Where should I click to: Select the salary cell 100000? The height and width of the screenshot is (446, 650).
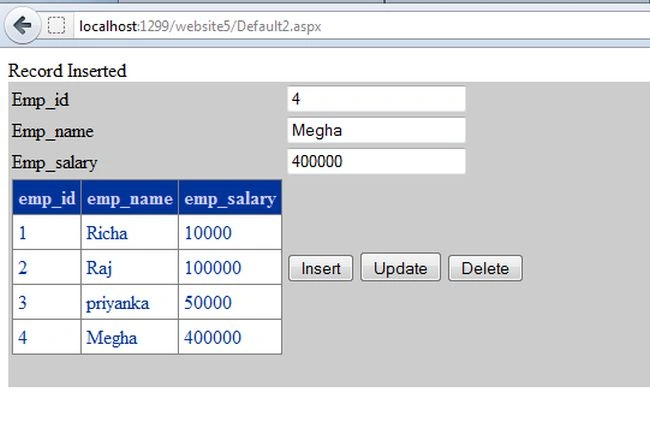click(230, 267)
